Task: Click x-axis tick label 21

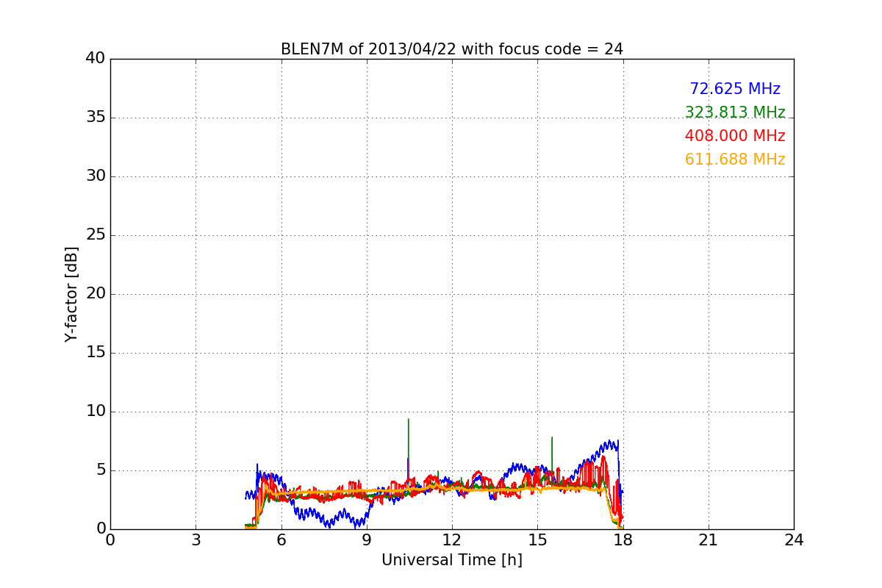Action: pos(709,540)
